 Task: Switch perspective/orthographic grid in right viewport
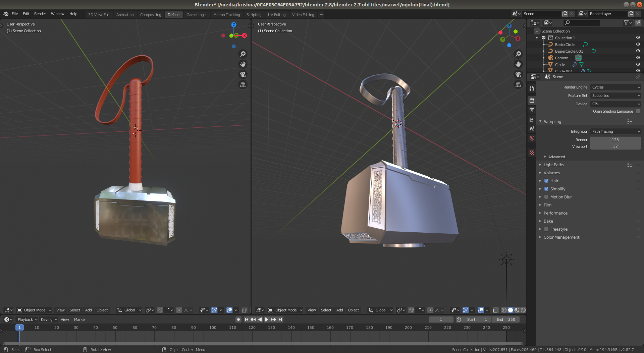tap(518, 85)
